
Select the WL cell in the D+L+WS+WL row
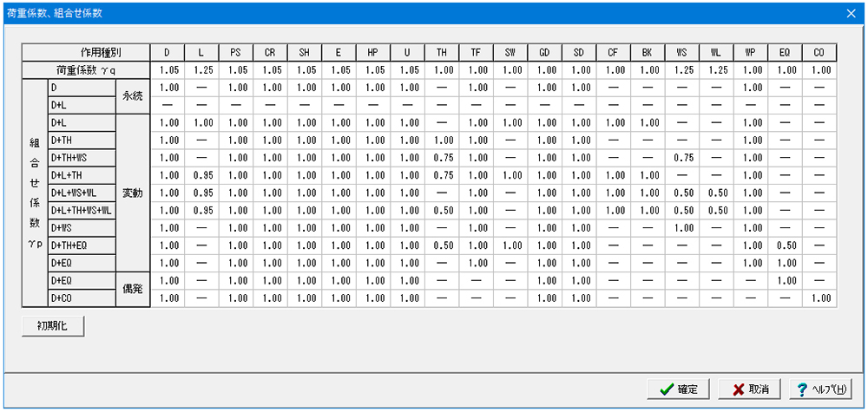716,193
